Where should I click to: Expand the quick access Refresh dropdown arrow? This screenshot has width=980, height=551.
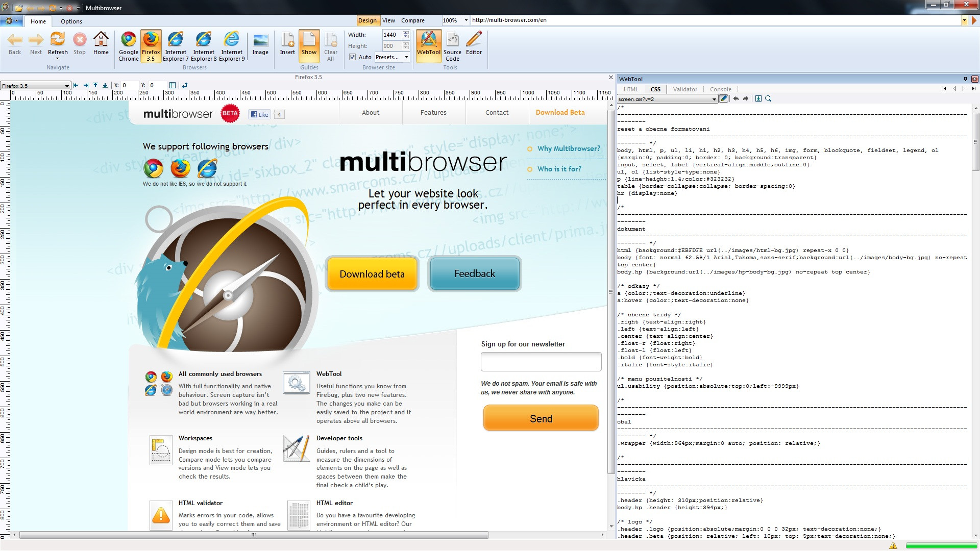click(x=61, y=8)
